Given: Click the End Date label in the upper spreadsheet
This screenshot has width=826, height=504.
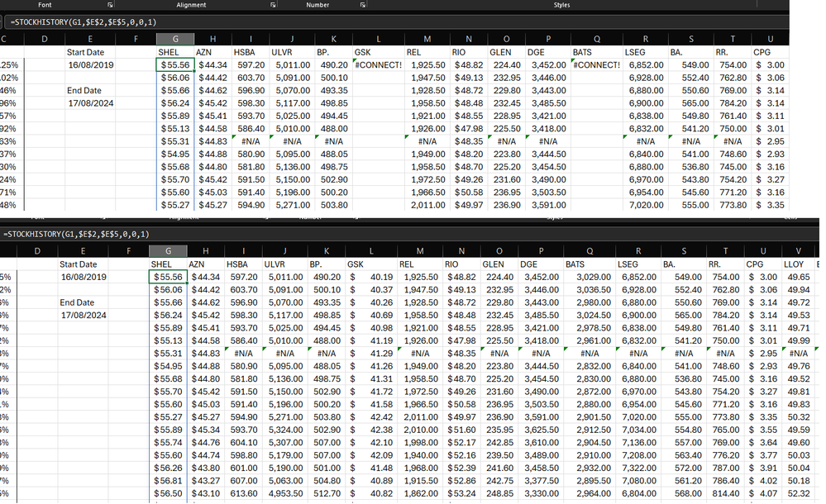Looking at the screenshot, I should [84, 91].
